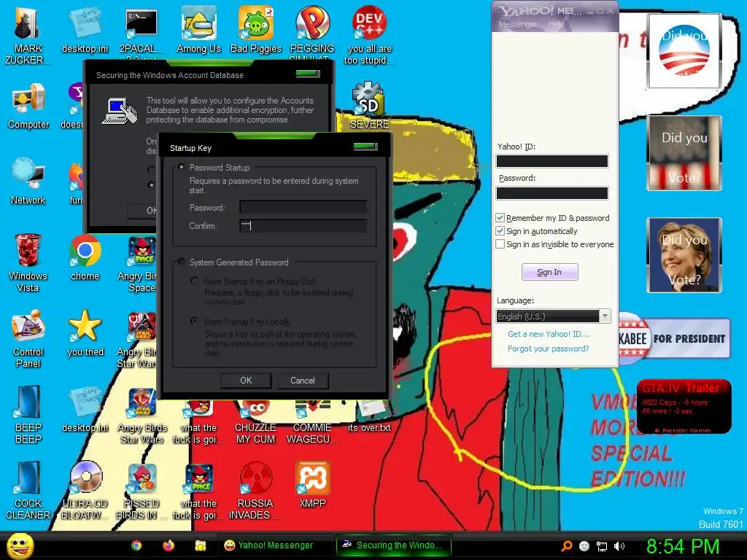The height and width of the screenshot is (560, 747).
Task: Select the System Generated Password option
Action: tap(181, 262)
